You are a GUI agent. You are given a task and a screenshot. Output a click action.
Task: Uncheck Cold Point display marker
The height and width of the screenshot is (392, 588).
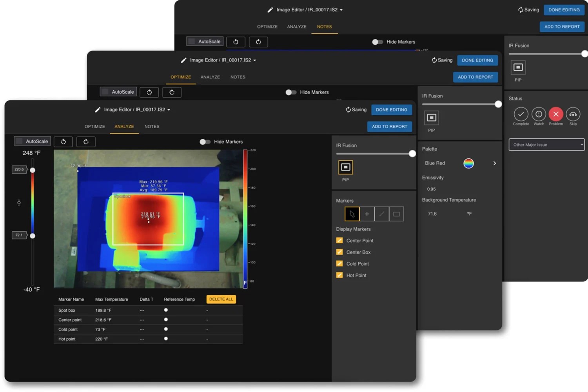click(339, 263)
